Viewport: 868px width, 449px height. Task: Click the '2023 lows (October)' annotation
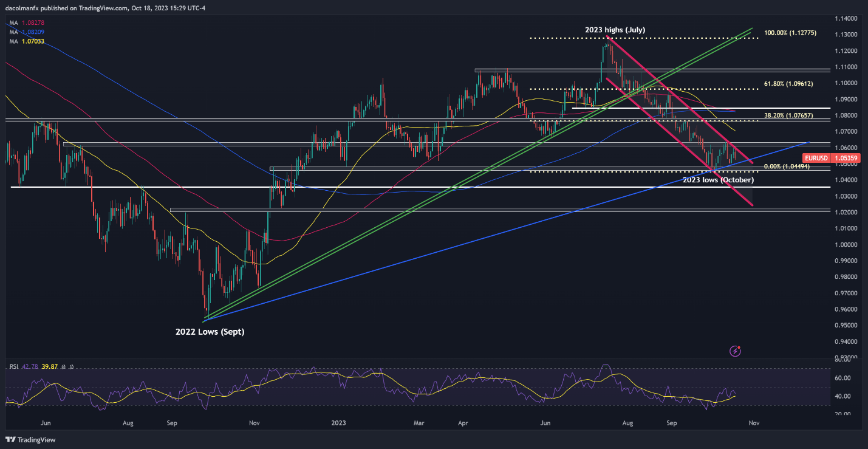(718, 180)
